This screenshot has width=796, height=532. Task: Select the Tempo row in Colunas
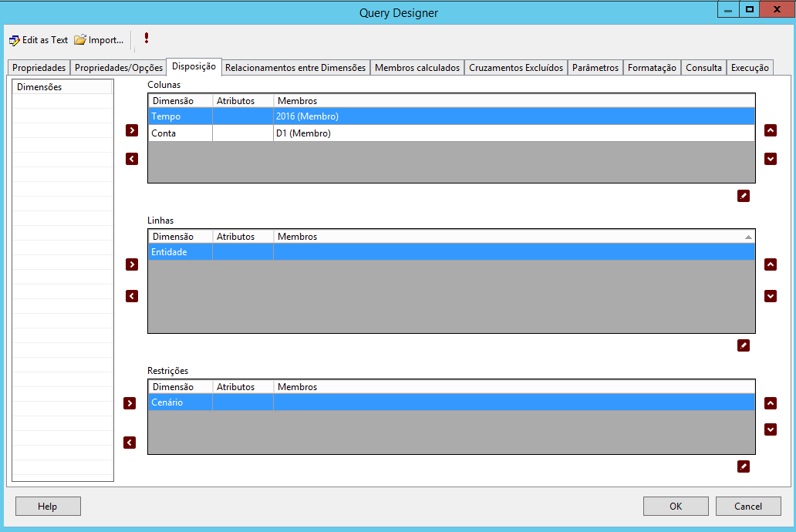pos(451,116)
